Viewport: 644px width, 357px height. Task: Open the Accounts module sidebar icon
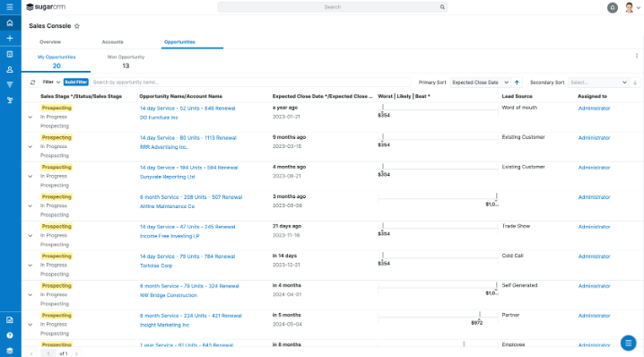10,54
